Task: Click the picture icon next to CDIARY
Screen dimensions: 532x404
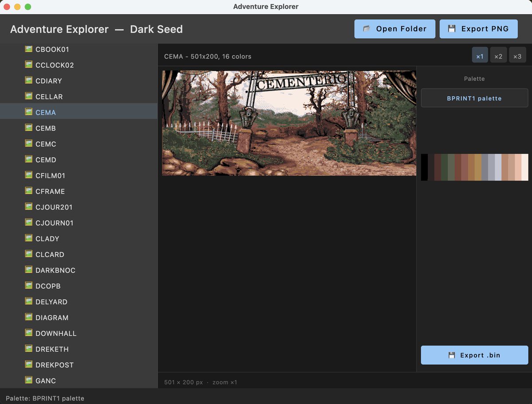Action: tap(29, 81)
